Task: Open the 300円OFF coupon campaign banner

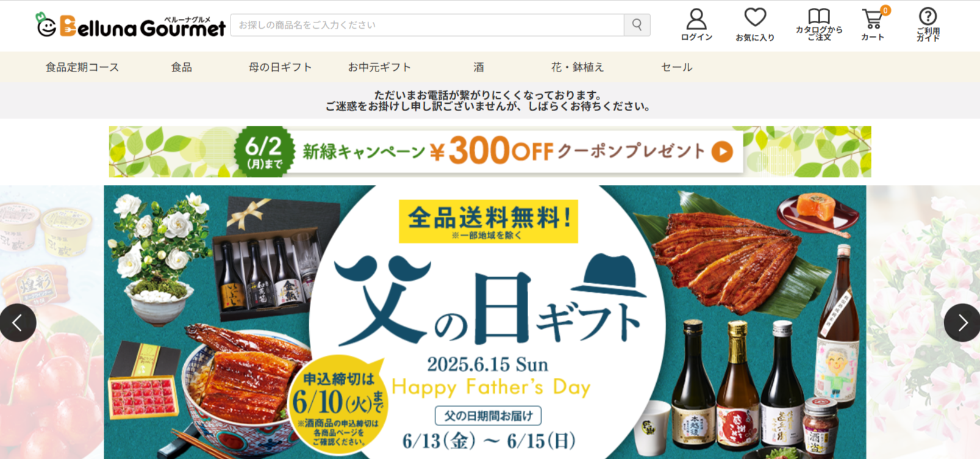Action: 490,151
